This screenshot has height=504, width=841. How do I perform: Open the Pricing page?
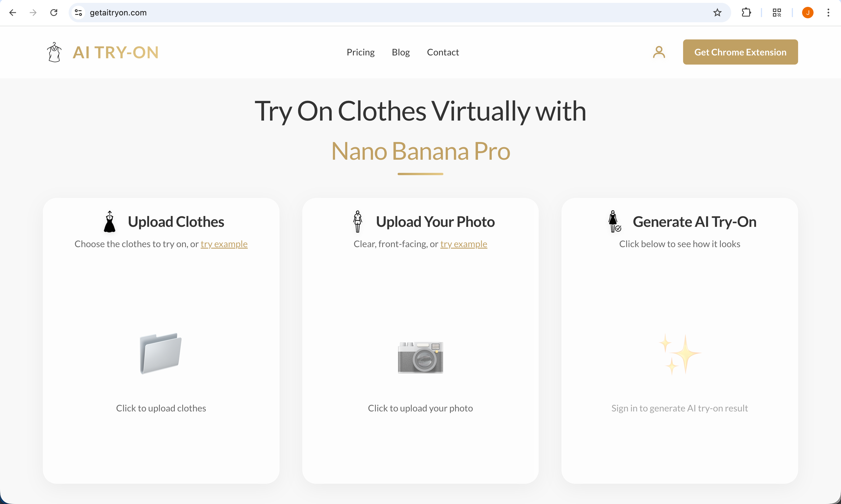pyautogui.click(x=360, y=52)
